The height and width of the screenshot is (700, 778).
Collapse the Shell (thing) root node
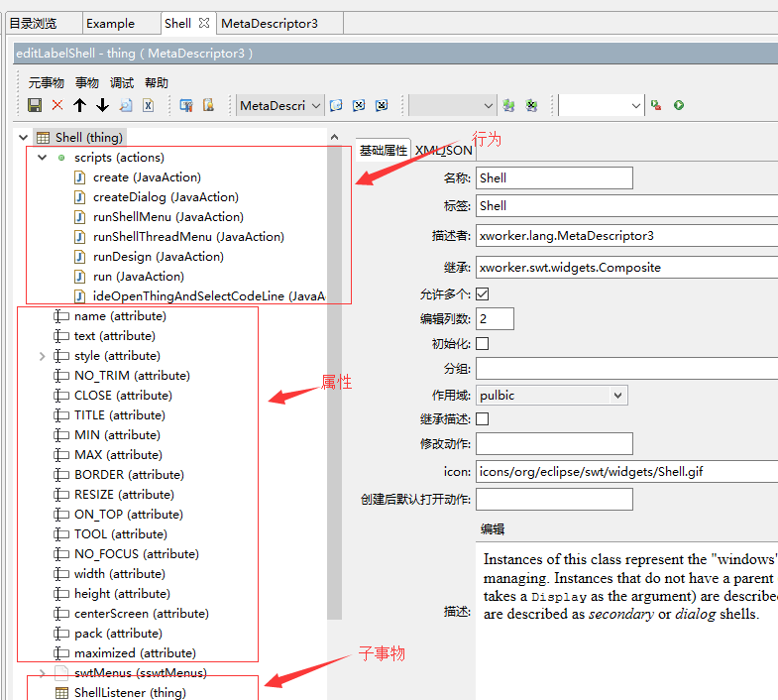[23, 138]
